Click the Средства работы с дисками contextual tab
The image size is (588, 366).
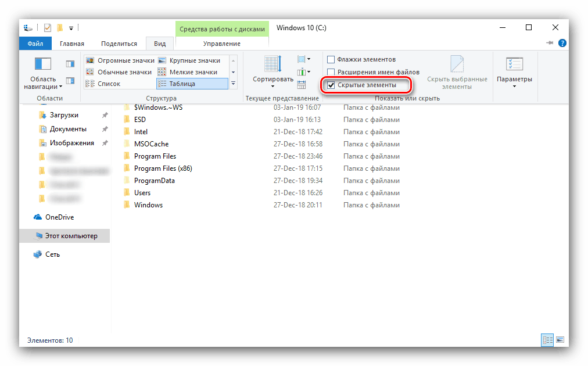222,29
